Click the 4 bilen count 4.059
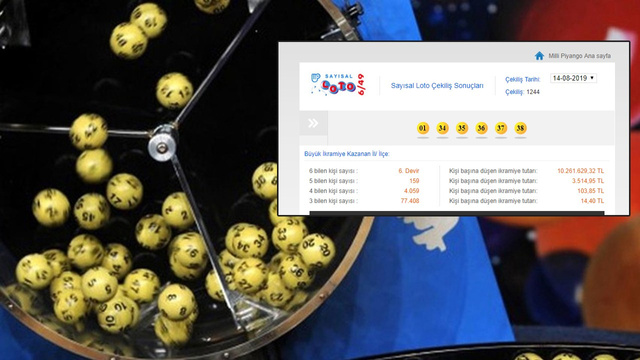 (x=411, y=191)
